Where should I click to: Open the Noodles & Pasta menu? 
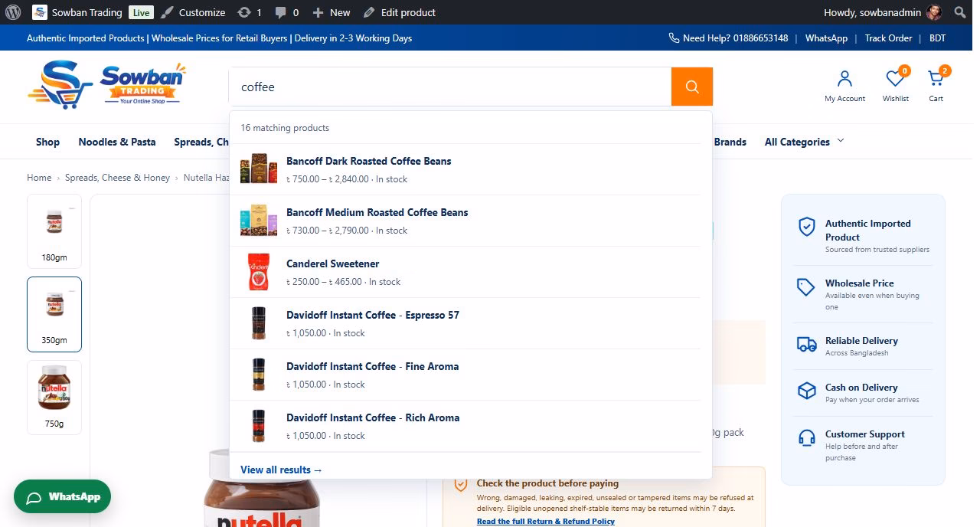[116, 142]
